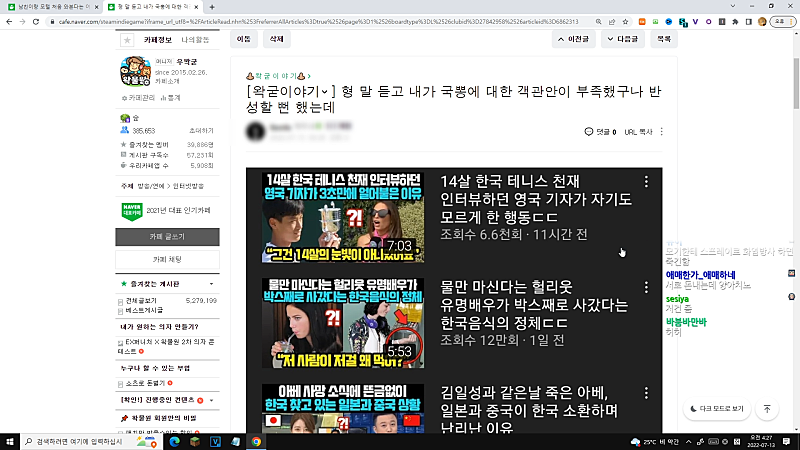Viewport: 800px width, 450px height.
Task: Switch to 카페정보 tab
Action: coord(158,40)
